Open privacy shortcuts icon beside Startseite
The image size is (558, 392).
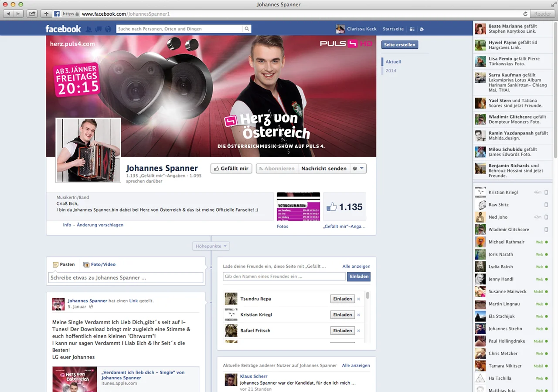click(412, 29)
